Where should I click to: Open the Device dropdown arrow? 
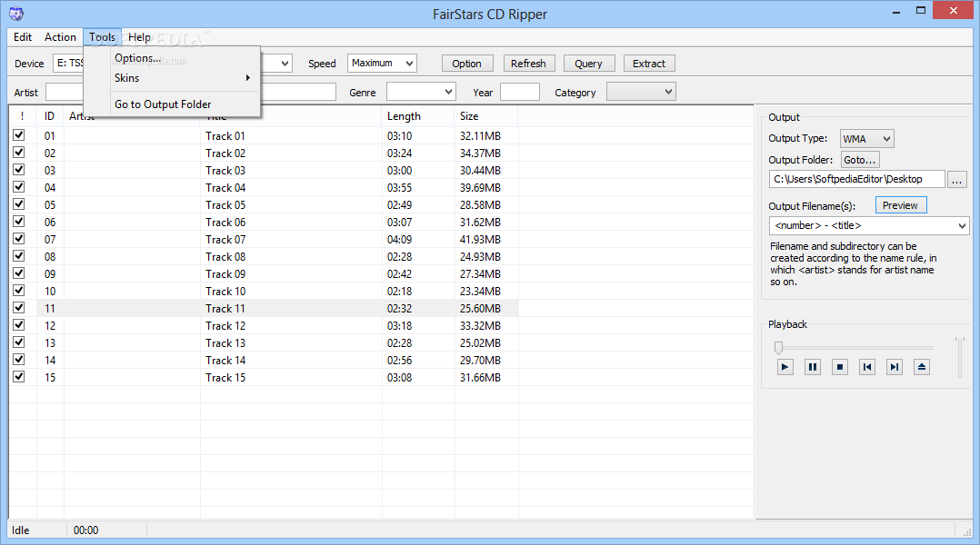(285, 63)
